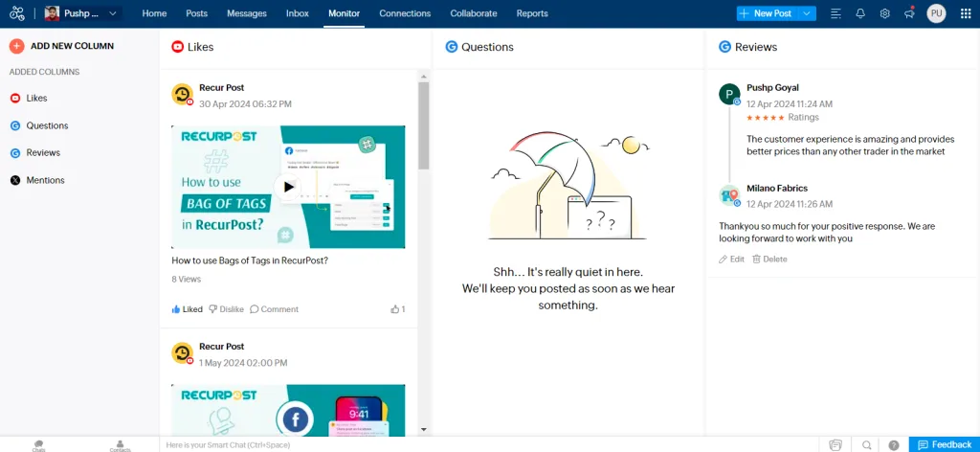The image size is (980, 452).
Task: Open the Pushp brand switcher dropdown
Action: (82, 13)
